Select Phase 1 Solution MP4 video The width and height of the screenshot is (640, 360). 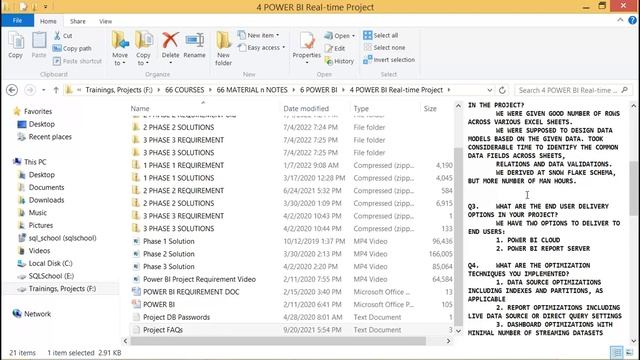(x=169, y=241)
